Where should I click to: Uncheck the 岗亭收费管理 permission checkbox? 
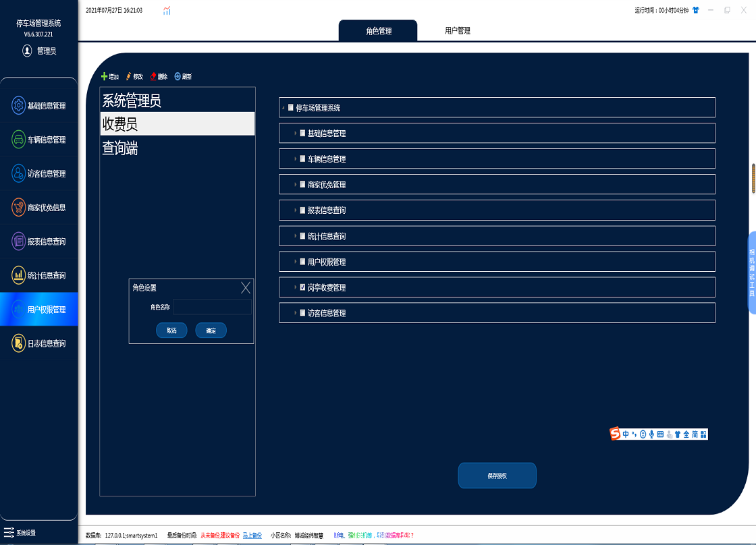302,287
